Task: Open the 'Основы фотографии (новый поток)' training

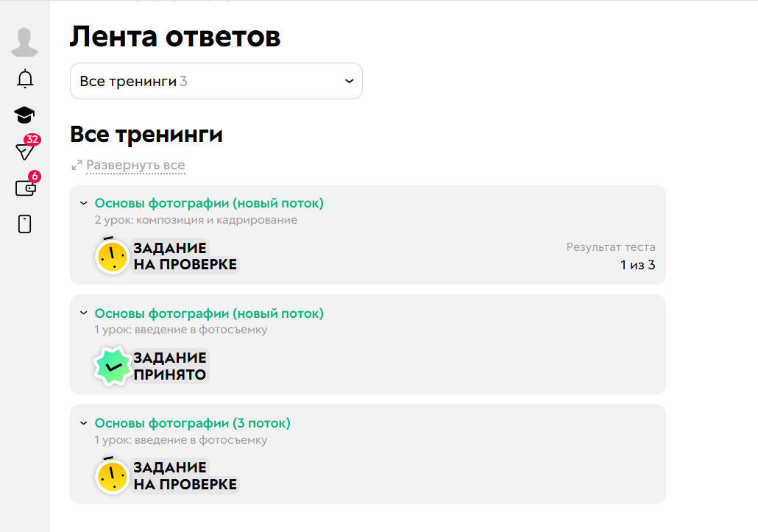Action: (x=209, y=202)
